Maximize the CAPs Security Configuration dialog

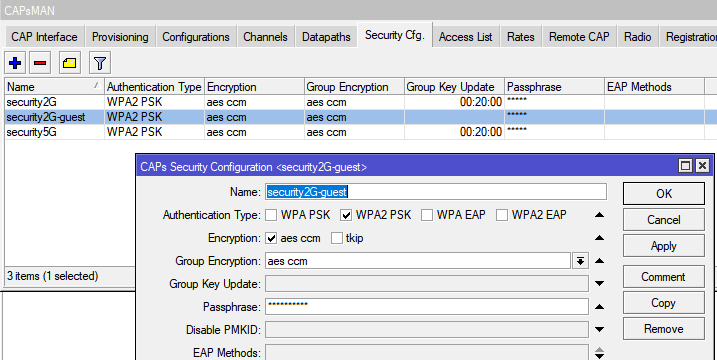[x=685, y=166]
